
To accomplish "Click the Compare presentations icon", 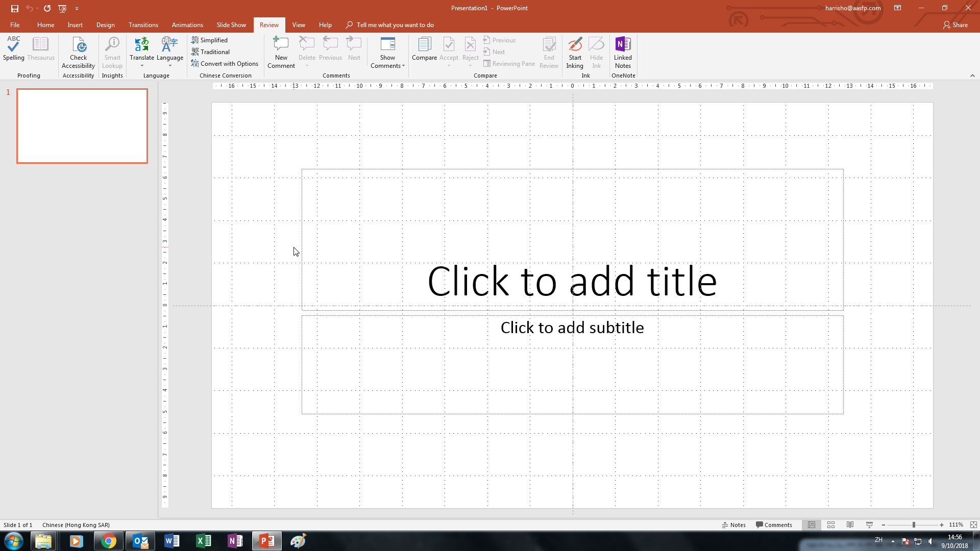I will 424,49.
